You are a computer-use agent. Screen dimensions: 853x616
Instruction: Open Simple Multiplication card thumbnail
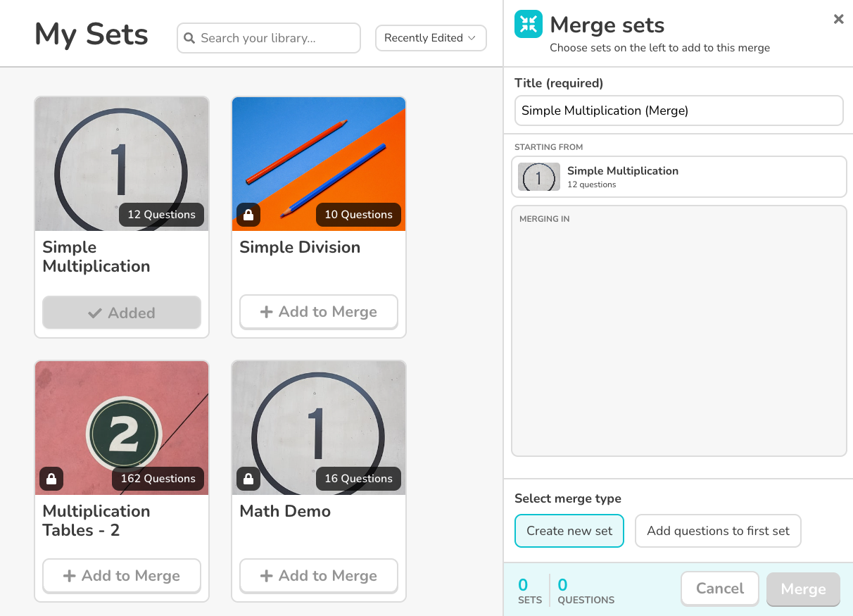click(122, 164)
